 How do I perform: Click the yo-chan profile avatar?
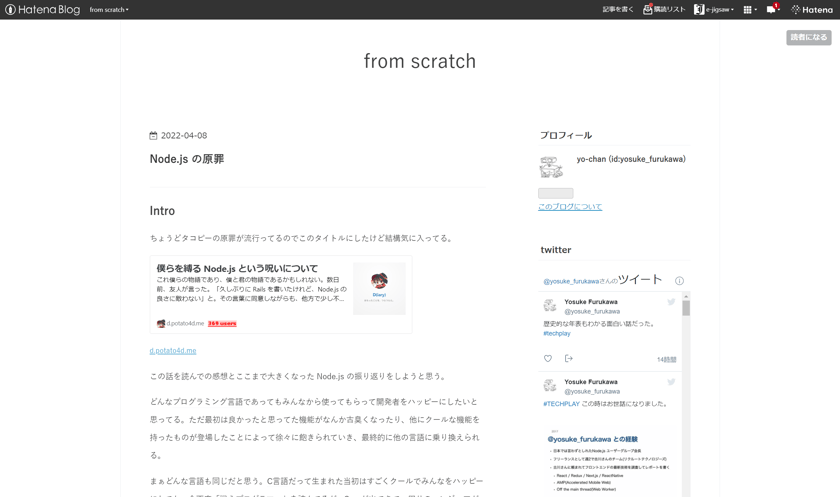(551, 167)
